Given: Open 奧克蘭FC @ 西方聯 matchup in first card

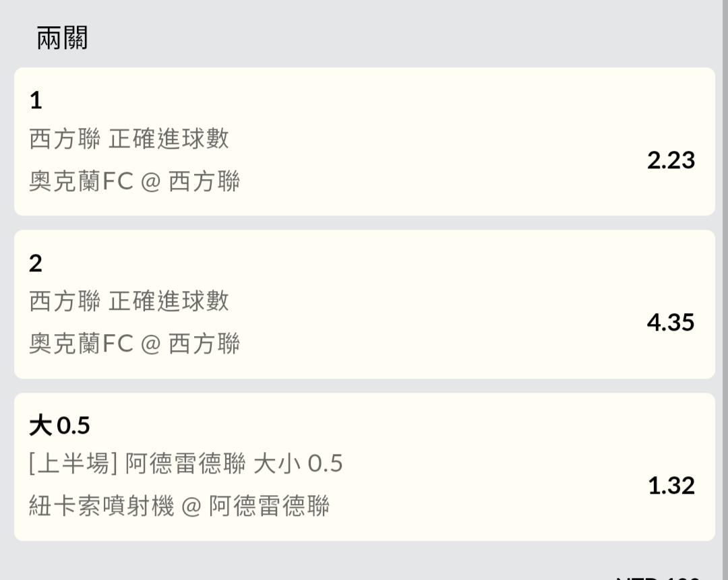Looking at the screenshot, I should [134, 182].
